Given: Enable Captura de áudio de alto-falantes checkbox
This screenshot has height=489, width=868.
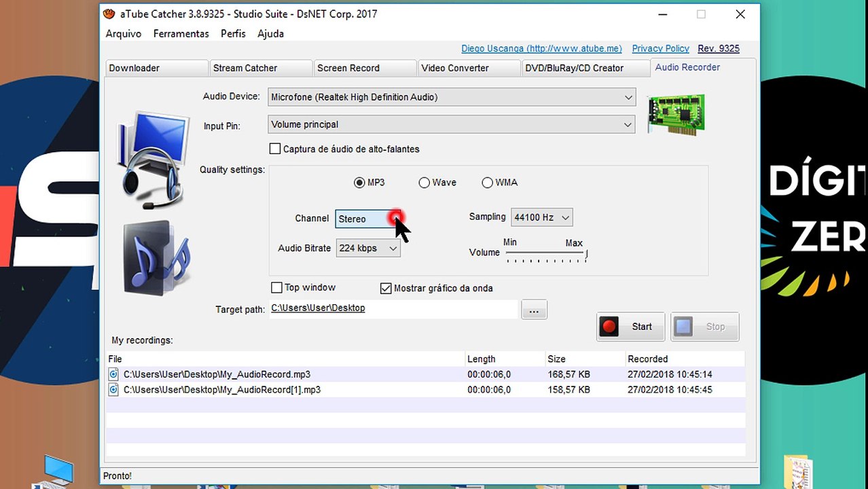Looking at the screenshot, I should [275, 149].
